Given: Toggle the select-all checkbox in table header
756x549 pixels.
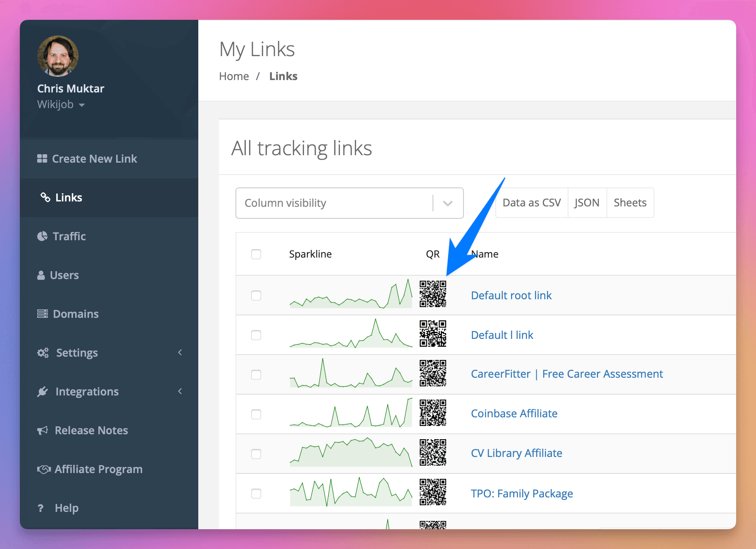Looking at the screenshot, I should coord(256,254).
